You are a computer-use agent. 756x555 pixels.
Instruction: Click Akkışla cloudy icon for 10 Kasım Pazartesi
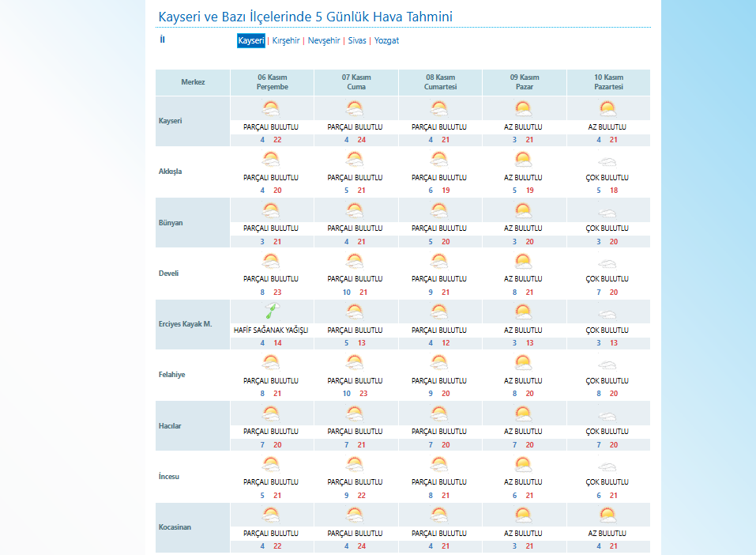(x=607, y=160)
